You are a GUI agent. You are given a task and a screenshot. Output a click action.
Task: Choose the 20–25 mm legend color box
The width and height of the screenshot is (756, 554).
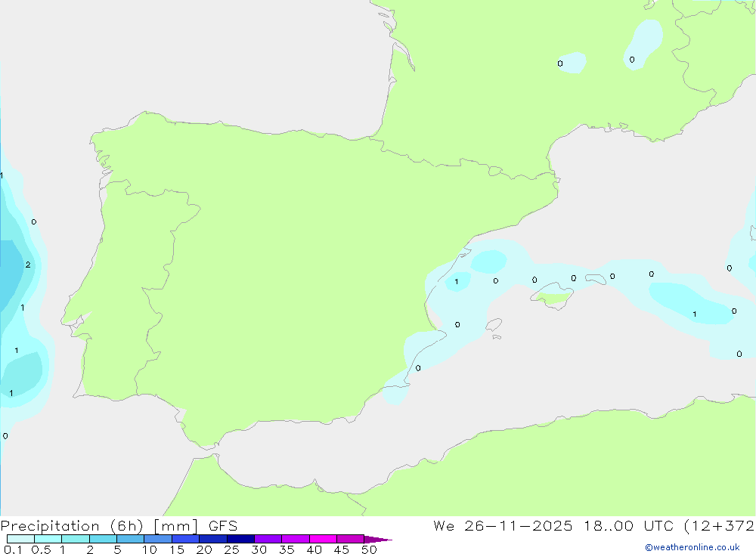pyautogui.click(x=213, y=539)
